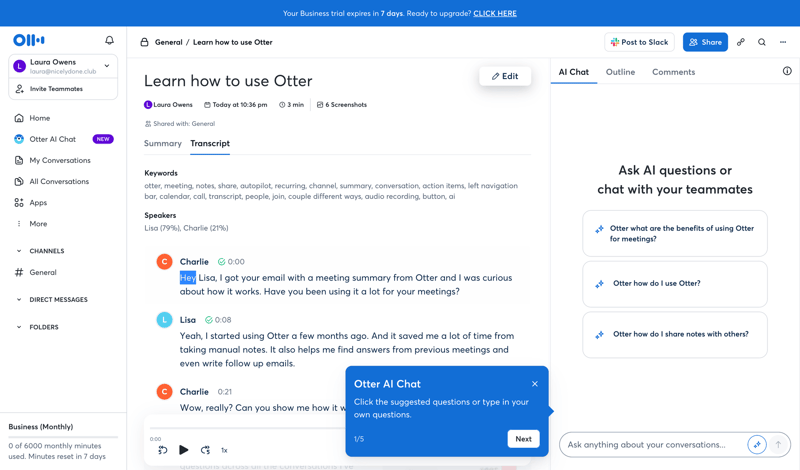The height and width of the screenshot is (470, 800).
Task: Switch to the Comments tab
Action: [x=673, y=72]
